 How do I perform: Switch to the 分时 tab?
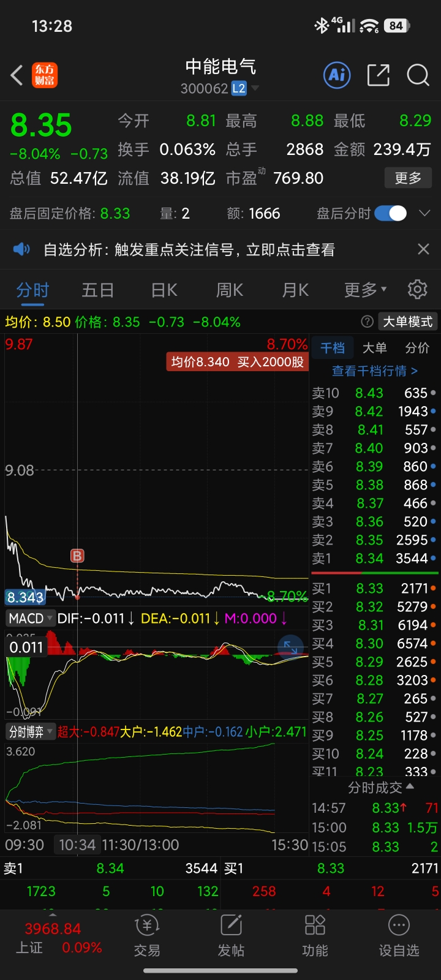(x=32, y=290)
